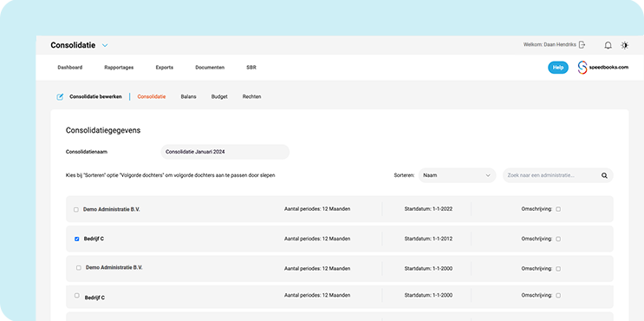Go to Rapportages
Screen dimensions: 644x321
(119, 68)
